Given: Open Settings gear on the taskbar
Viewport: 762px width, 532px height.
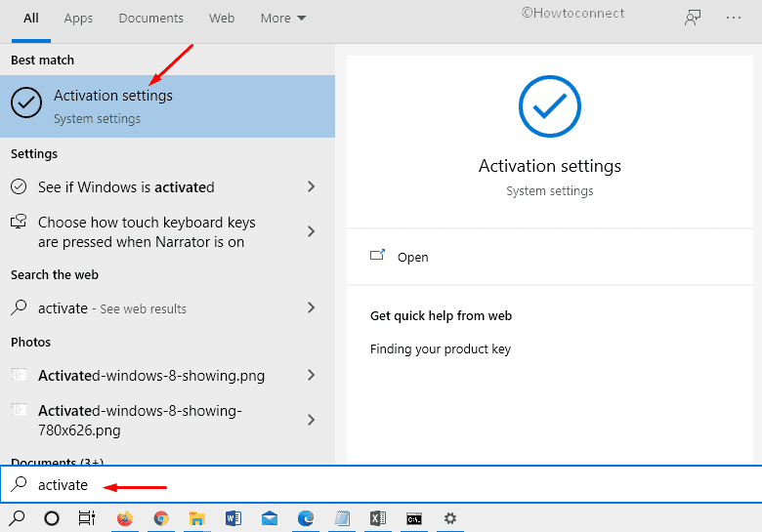Looking at the screenshot, I should point(450,518).
